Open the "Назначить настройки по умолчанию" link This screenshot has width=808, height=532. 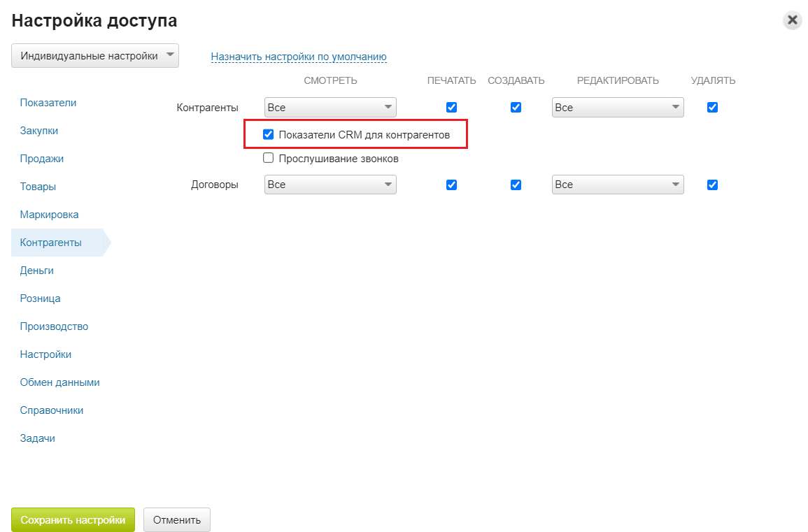click(x=299, y=55)
